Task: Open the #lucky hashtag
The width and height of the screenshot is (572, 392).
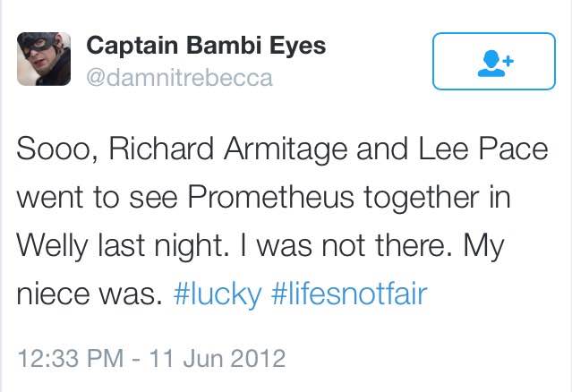Action: point(215,294)
